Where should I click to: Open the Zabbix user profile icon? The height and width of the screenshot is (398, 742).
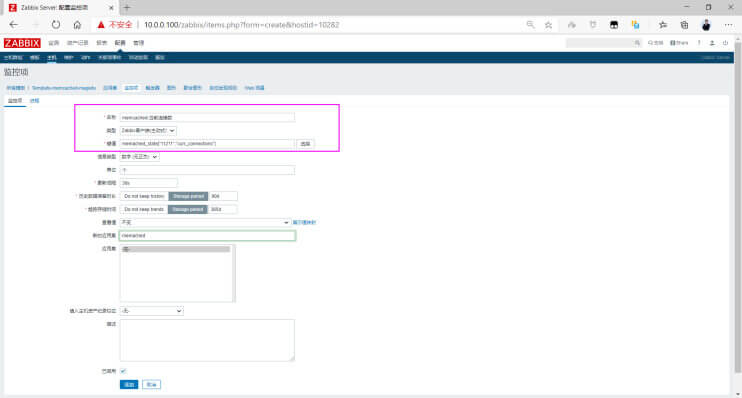712,43
